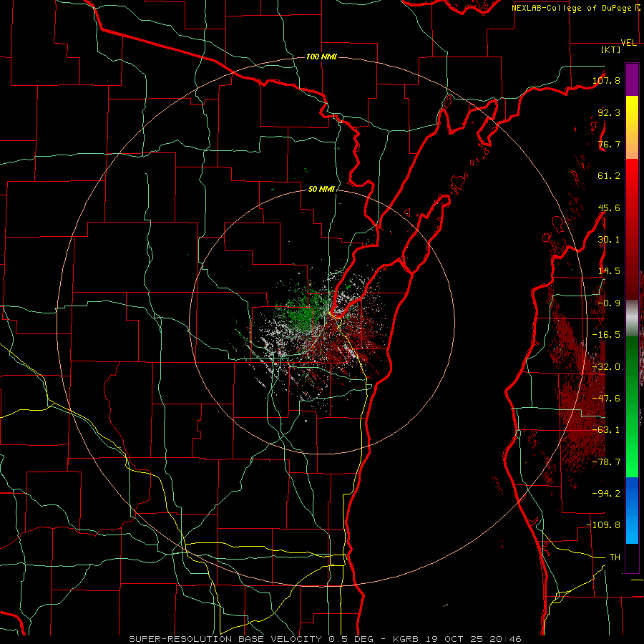This screenshot has height=644, width=644.
Task: Click the -63.1 velocity scale value
Action: click(606, 430)
